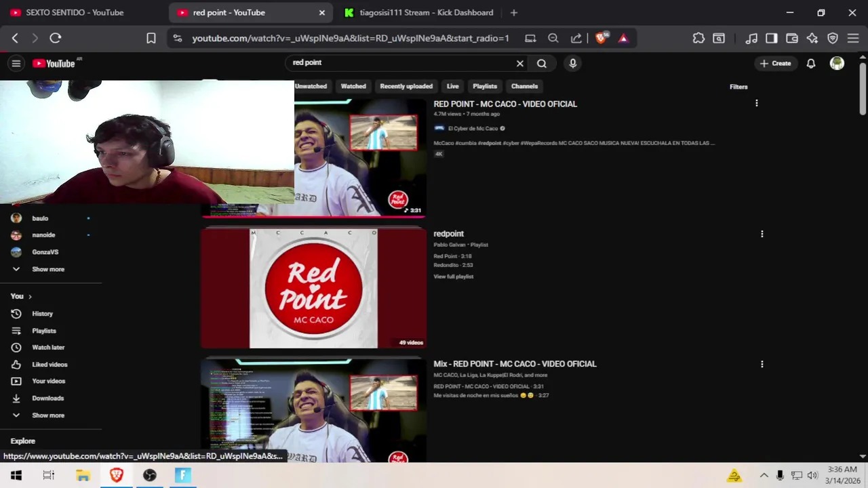
Task: Toggle the browser sidebar panel
Action: [x=772, y=38]
